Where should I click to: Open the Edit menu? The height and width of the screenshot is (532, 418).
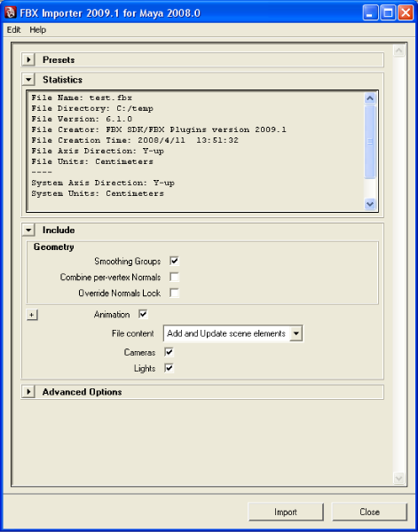point(13,30)
